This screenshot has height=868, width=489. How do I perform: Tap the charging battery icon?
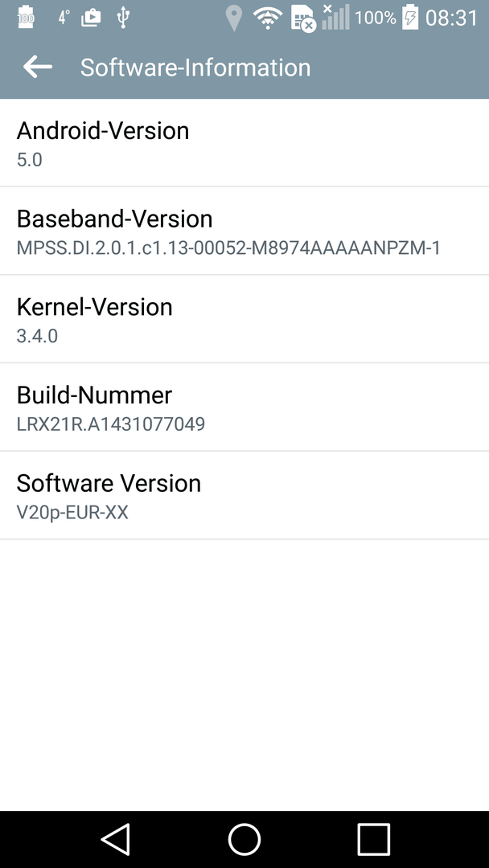point(410,17)
